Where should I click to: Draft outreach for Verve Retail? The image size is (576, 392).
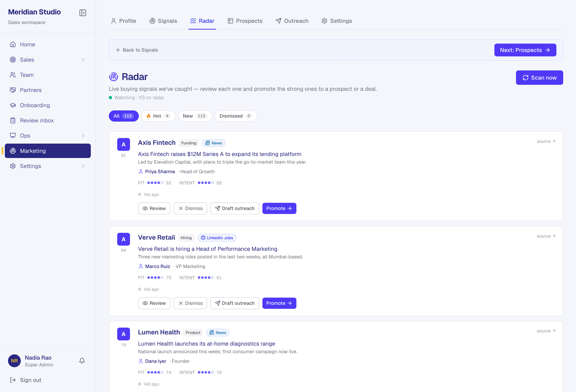coord(235,303)
